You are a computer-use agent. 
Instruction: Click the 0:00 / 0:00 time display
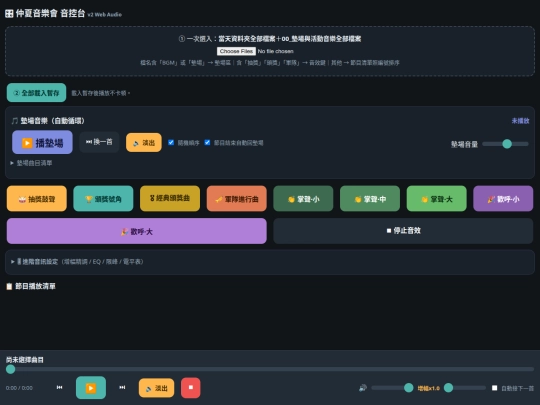click(19, 388)
